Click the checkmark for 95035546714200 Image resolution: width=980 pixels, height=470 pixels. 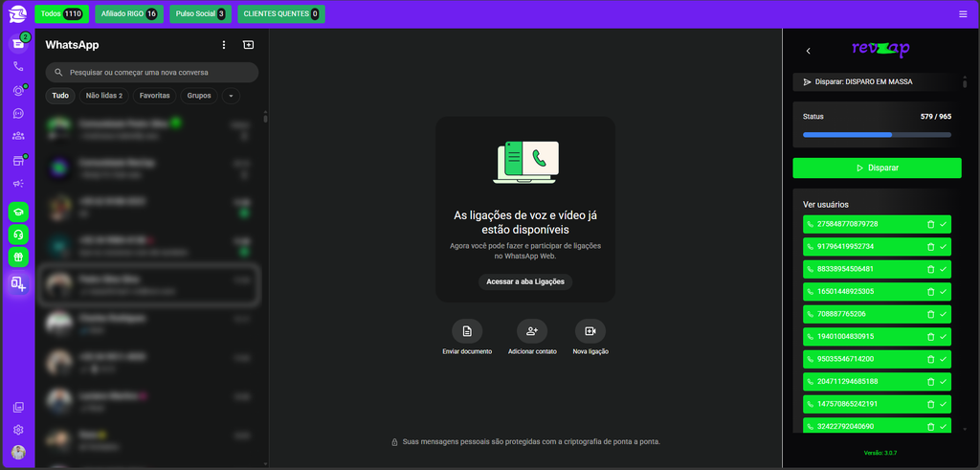(943, 359)
